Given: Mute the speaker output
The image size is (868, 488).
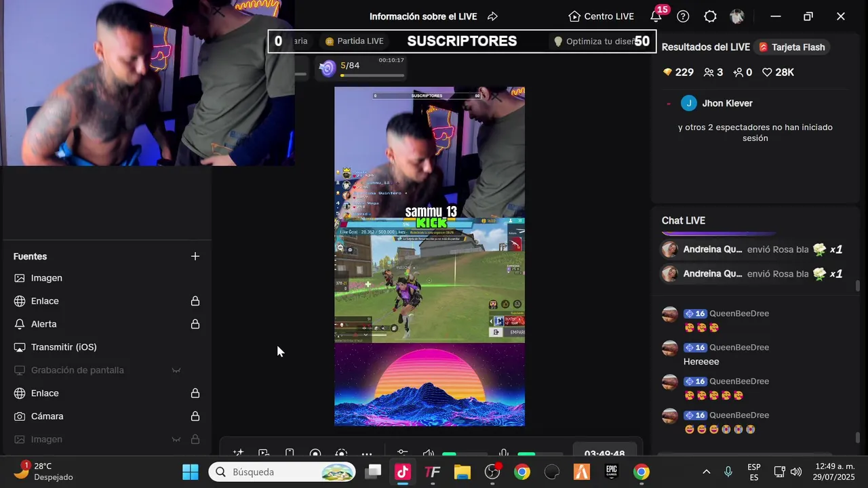Looking at the screenshot, I should [x=429, y=453].
